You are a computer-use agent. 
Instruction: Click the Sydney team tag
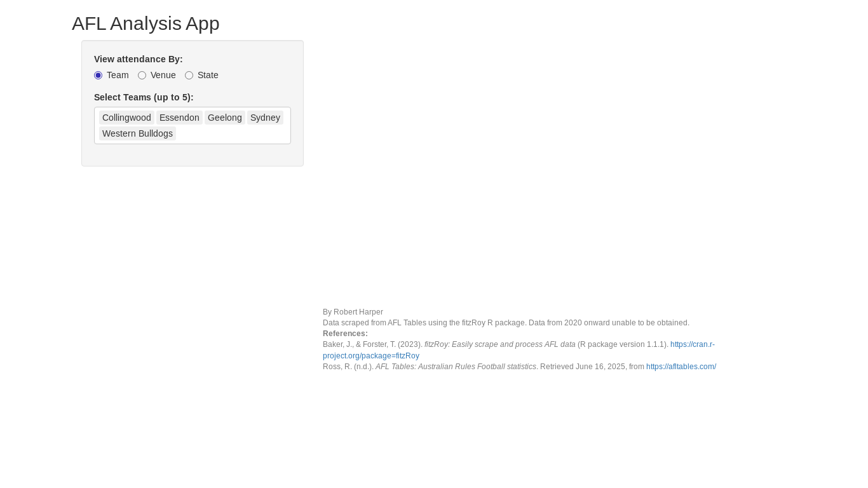pyautogui.click(x=265, y=118)
